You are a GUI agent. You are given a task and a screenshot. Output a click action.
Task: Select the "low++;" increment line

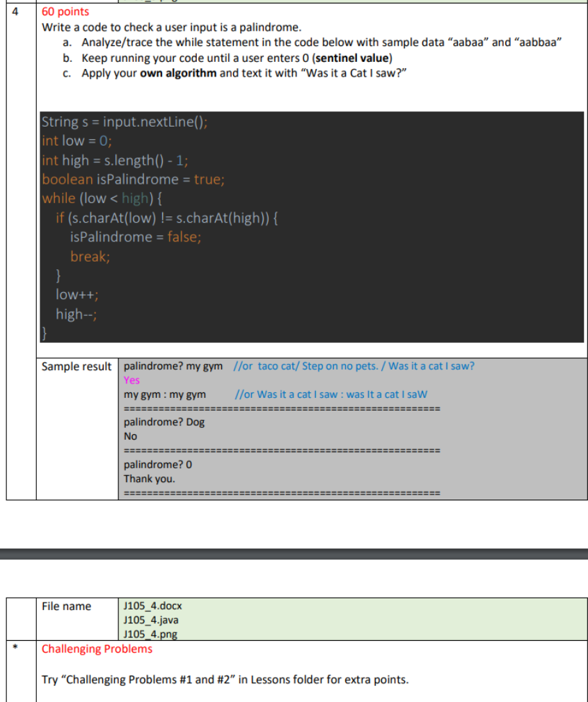coord(77,294)
